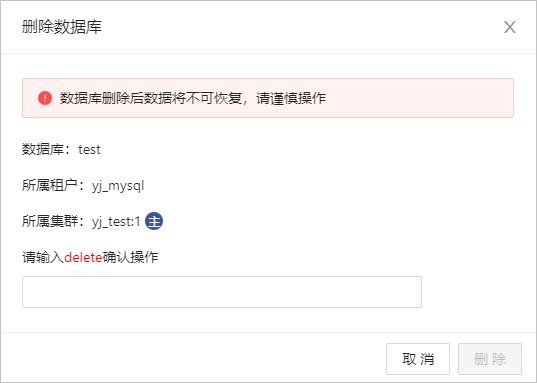Click the red delete keyword
537x383 pixels.
click(x=83, y=257)
